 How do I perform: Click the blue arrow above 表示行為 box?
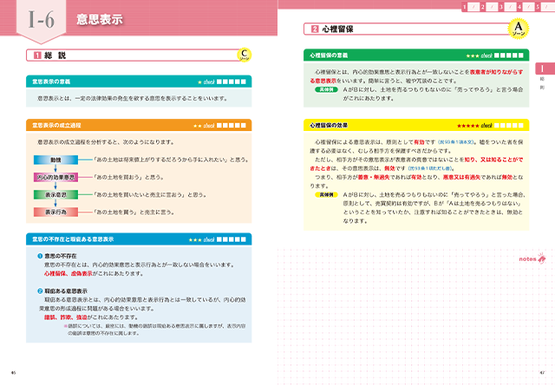point(55,204)
